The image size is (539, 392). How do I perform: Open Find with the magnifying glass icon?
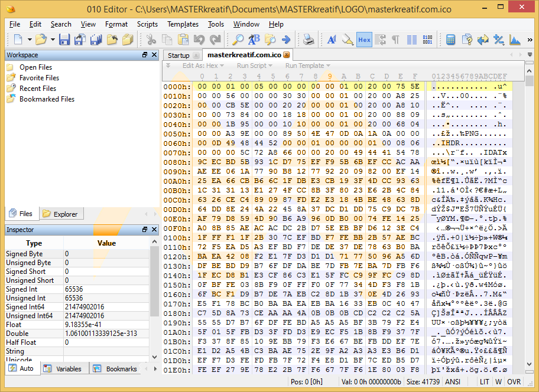pos(238,40)
